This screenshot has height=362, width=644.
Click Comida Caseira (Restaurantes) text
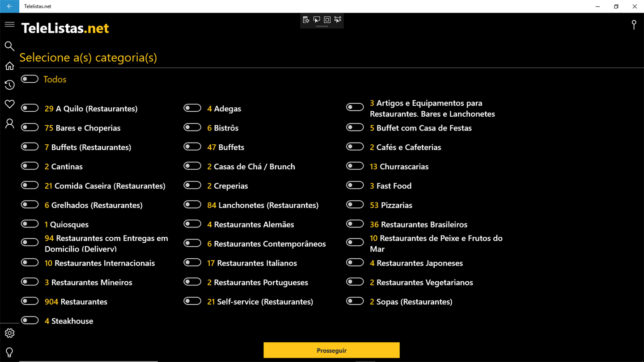[105, 186]
